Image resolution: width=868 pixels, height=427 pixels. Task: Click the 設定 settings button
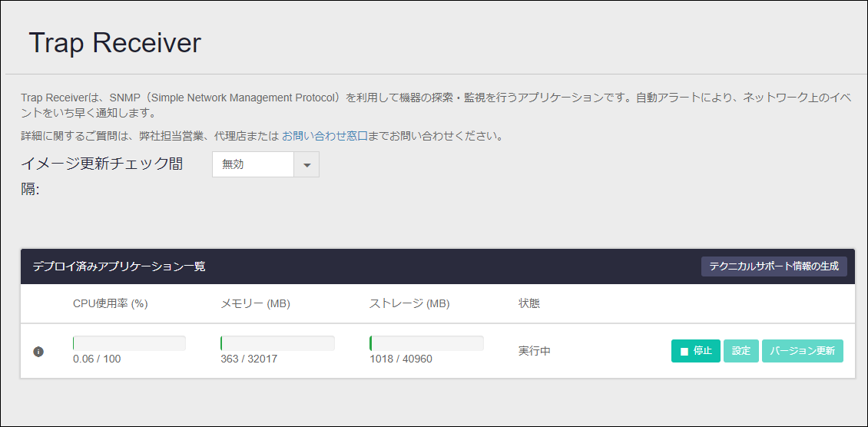pos(740,351)
